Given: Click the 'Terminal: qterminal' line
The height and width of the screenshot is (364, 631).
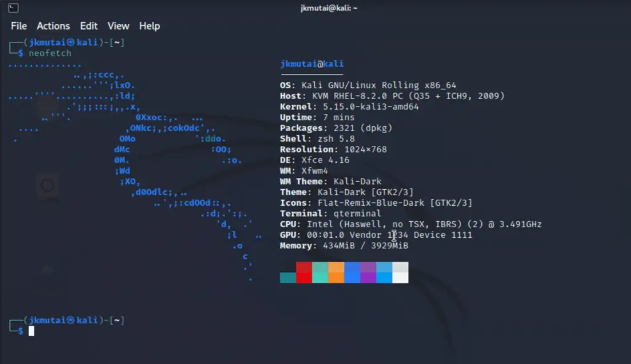Looking at the screenshot, I should pyautogui.click(x=330, y=213).
